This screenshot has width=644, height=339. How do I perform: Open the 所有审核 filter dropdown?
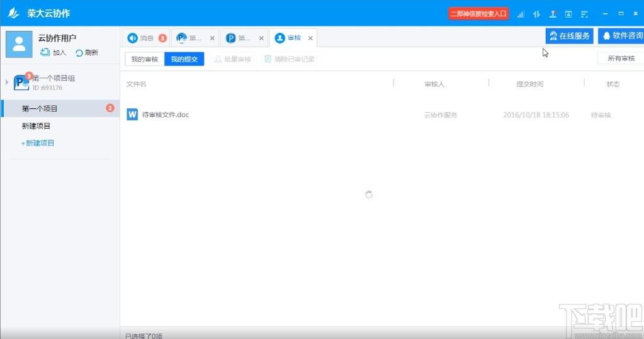click(x=621, y=59)
